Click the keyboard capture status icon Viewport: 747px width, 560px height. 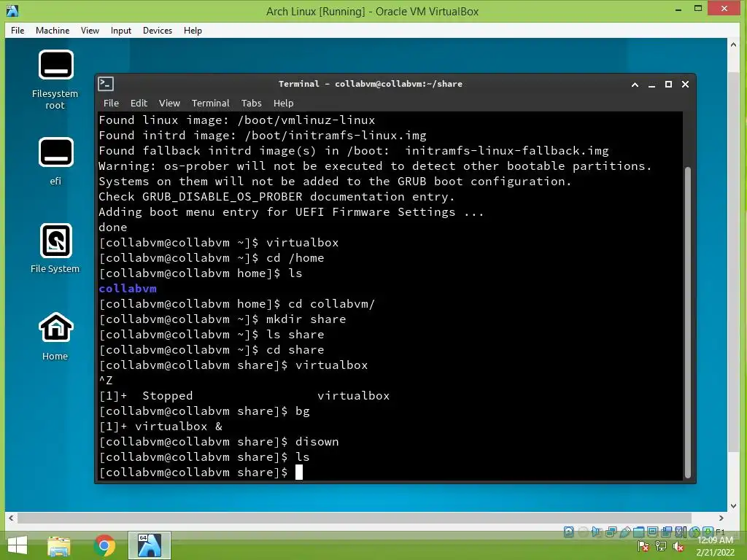coord(708,532)
